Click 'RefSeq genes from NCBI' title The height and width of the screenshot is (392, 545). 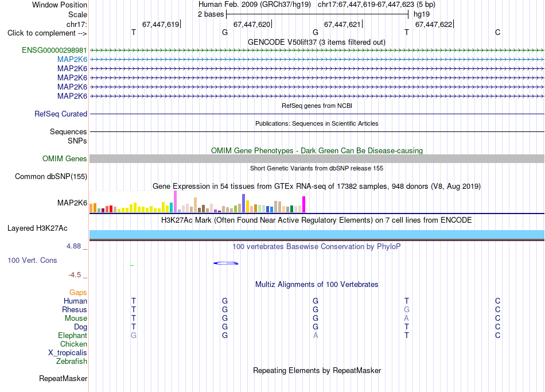tap(317, 106)
